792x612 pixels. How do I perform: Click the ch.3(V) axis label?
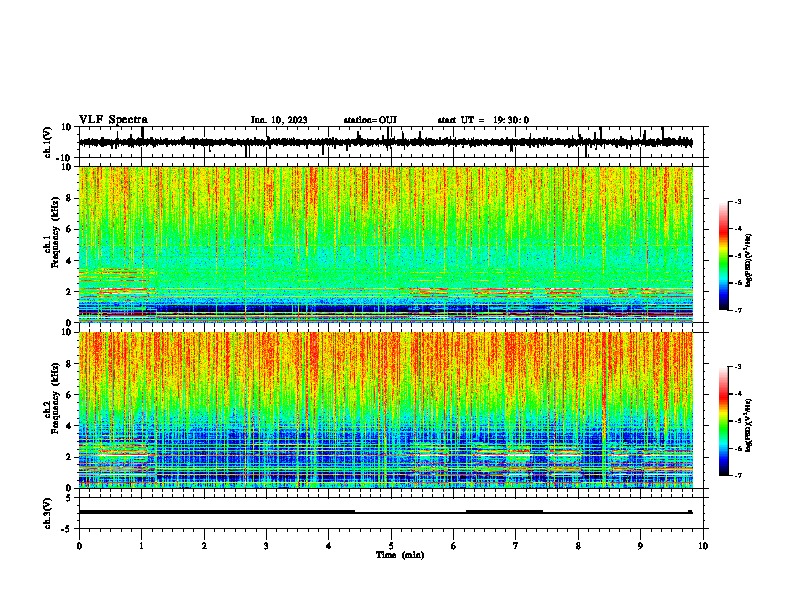click(49, 513)
